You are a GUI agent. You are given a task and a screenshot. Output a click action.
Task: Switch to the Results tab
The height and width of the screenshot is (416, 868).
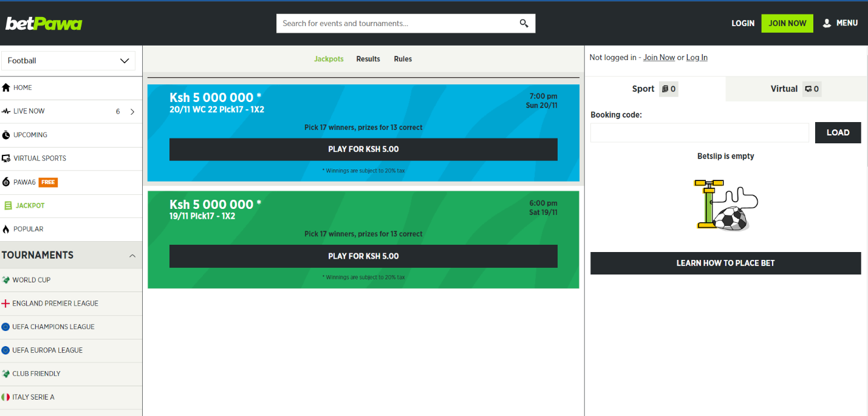click(368, 59)
